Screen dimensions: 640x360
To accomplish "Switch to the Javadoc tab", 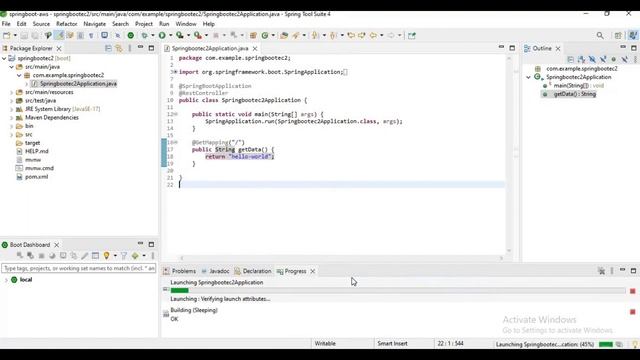I will pos(215,271).
